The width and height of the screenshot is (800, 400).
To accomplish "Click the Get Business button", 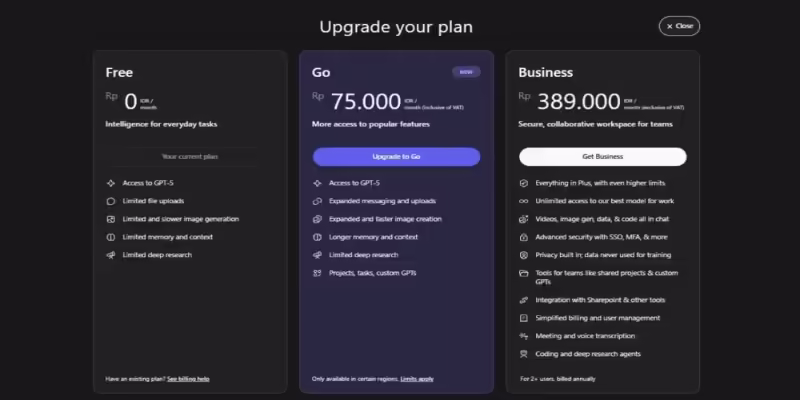I will (602, 157).
